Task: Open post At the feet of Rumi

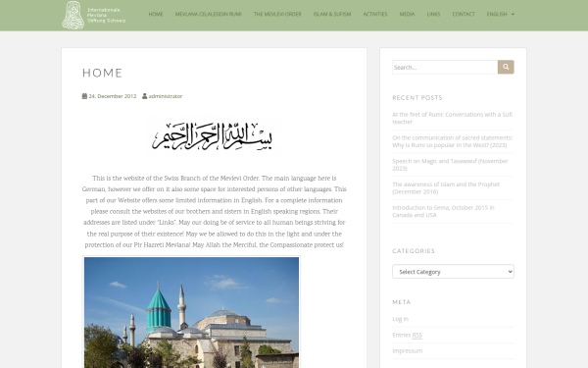Action: click(452, 118)
